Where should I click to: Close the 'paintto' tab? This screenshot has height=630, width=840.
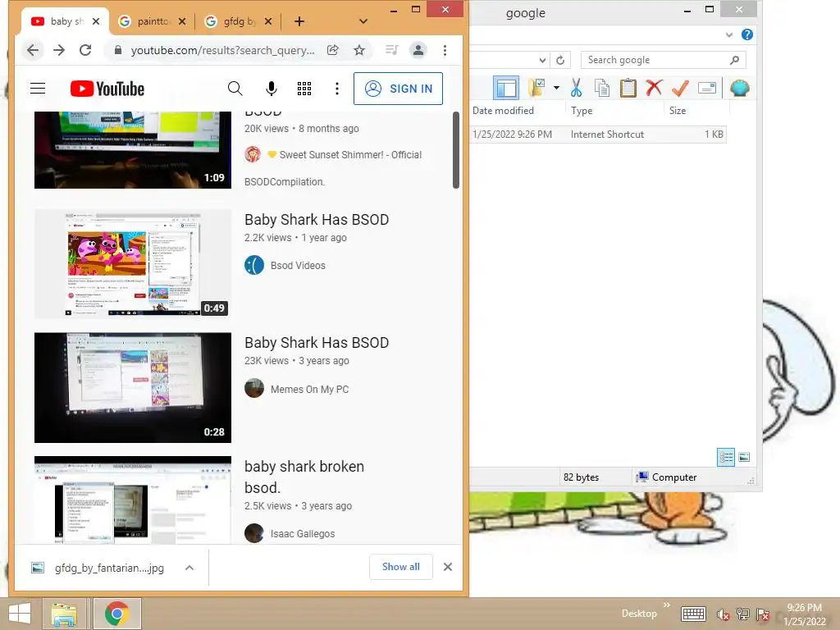[182, 21]
